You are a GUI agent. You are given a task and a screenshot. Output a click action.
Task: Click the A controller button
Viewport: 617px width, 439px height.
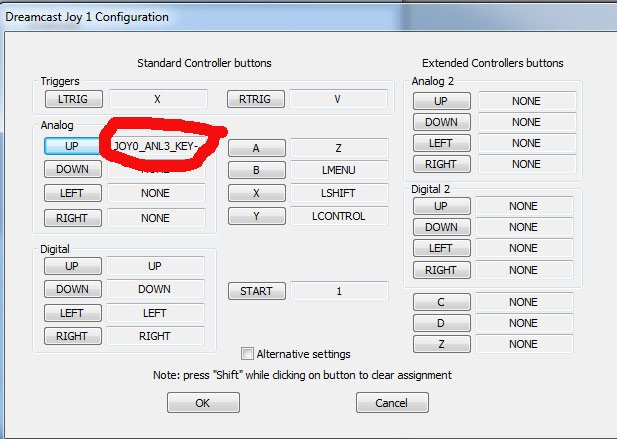(x=257, y=148)
